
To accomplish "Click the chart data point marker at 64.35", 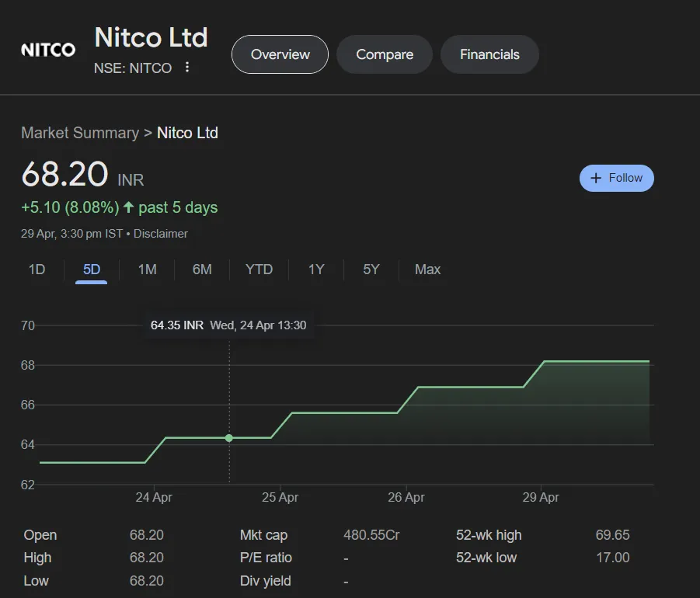I will pyautogui.click(x=229, y=438).
